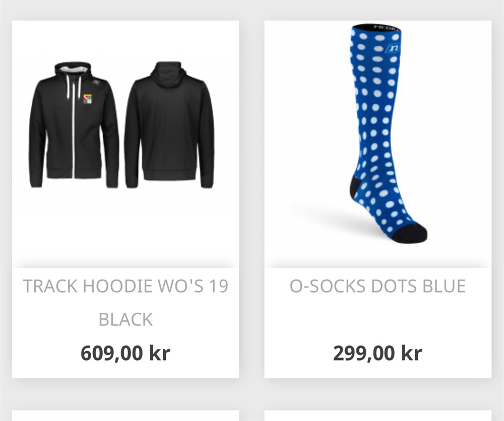Click the small shoulder logo on hoodie
Viewport: 504px width, 421px height.
click(96, 82)
